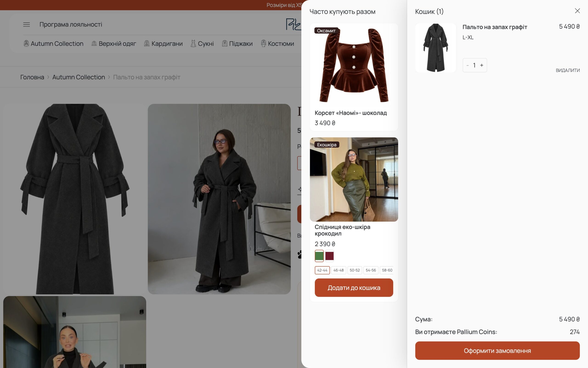Go to Головна breadcrumb
Image resolution: width=588 pixels, height=368 pixels.
(32, 77)
